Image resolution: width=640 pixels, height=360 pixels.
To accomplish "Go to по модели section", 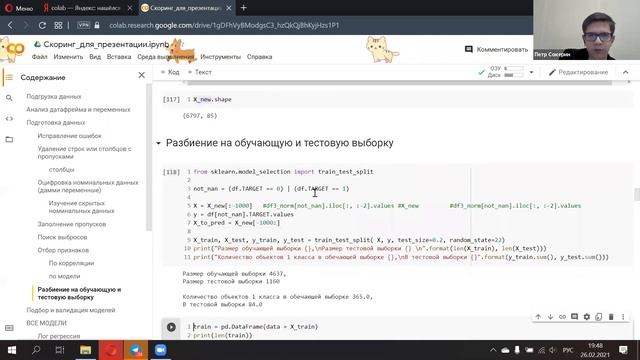I will pos(64,276).
